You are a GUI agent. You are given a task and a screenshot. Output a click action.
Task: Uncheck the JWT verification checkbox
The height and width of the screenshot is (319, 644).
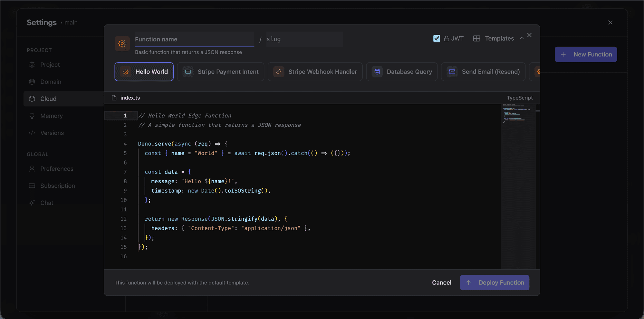click(437, 38)
